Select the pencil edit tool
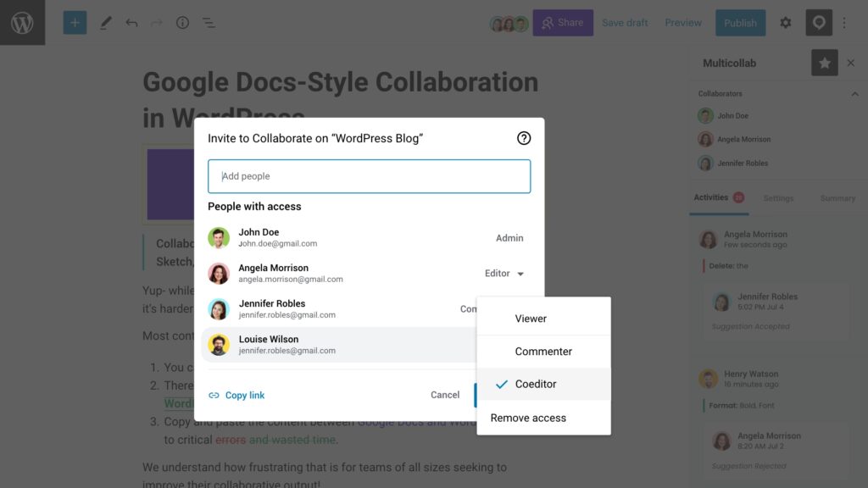Screen dimensions: 868x488 [x=105, y=23]
